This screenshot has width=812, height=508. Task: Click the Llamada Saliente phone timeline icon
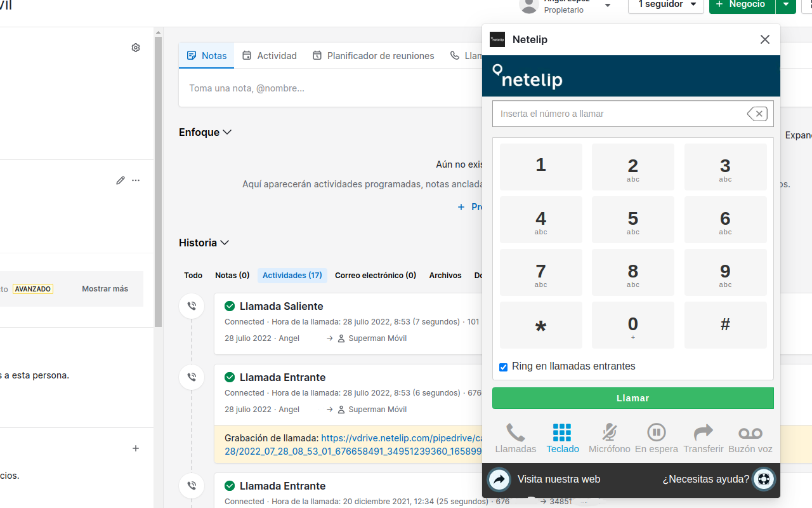[x=192, y=306]
